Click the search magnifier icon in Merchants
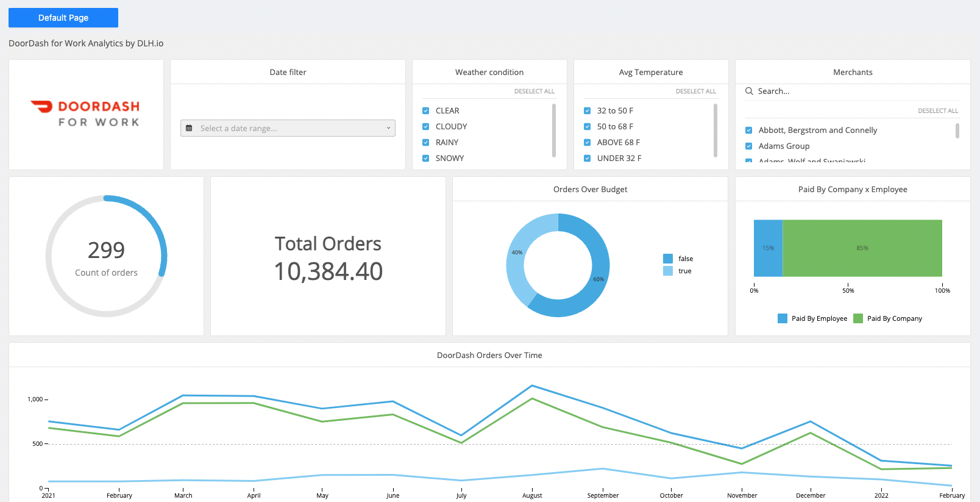This screenshot has width=980, height=502. tap(749, 91)
